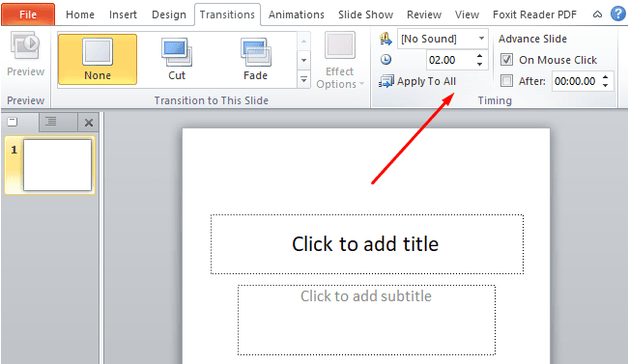628x364 pixels.
Task: Choose the Fade transition
Action: point(255,59)
